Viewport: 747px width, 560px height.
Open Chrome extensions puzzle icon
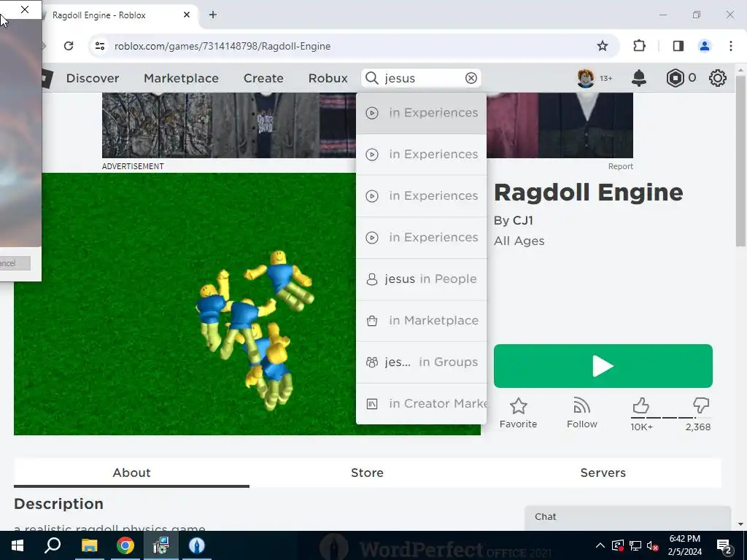[639, 46]
